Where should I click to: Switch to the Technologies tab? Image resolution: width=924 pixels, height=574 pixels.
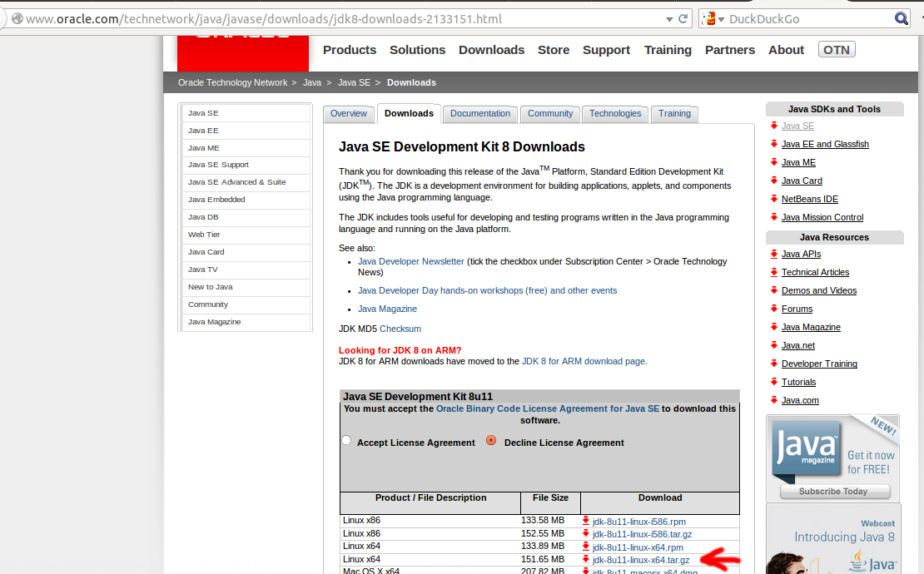pos(615,114)
